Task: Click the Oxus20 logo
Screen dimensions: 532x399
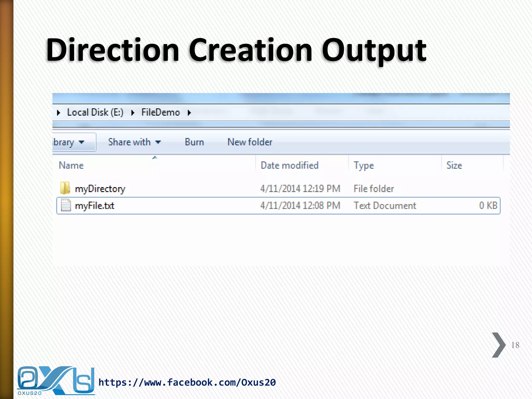Action: [x=56, y=381]
